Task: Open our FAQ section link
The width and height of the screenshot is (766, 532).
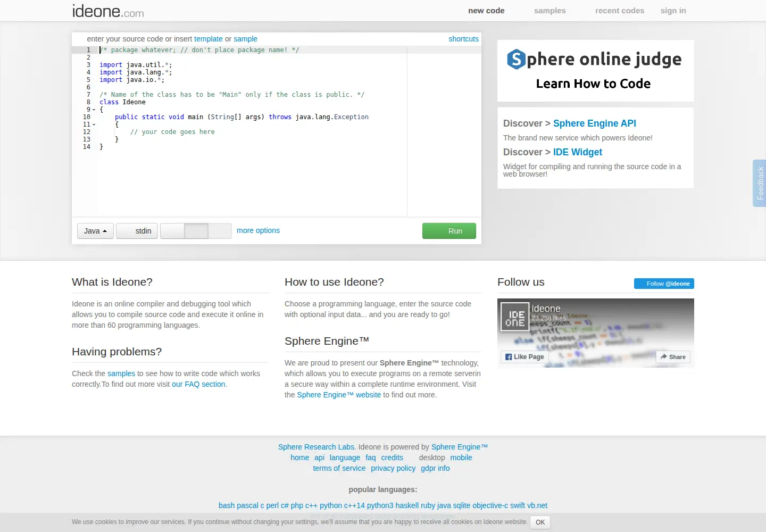Action: (x=199, y=384)
